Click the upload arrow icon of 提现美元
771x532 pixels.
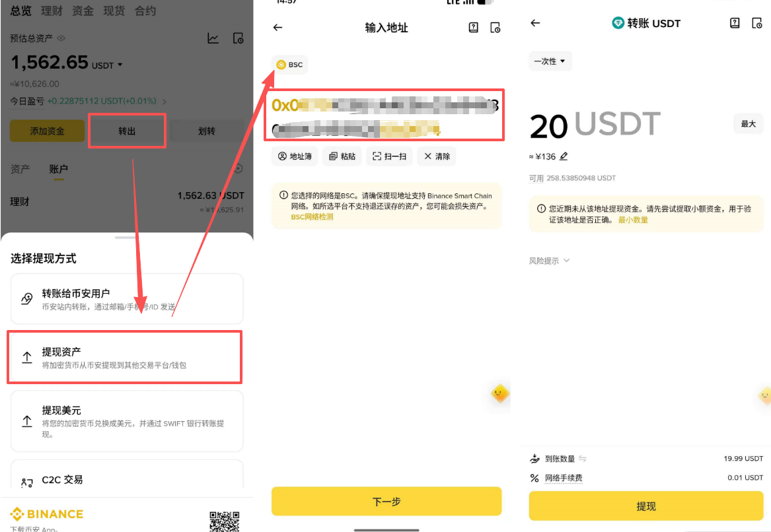pos(27,421)
